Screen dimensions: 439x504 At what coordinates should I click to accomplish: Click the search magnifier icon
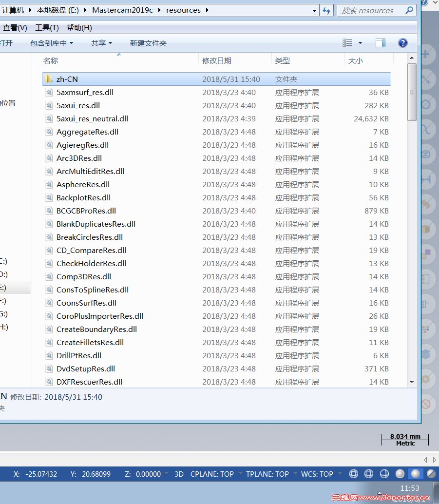(409, 10)
